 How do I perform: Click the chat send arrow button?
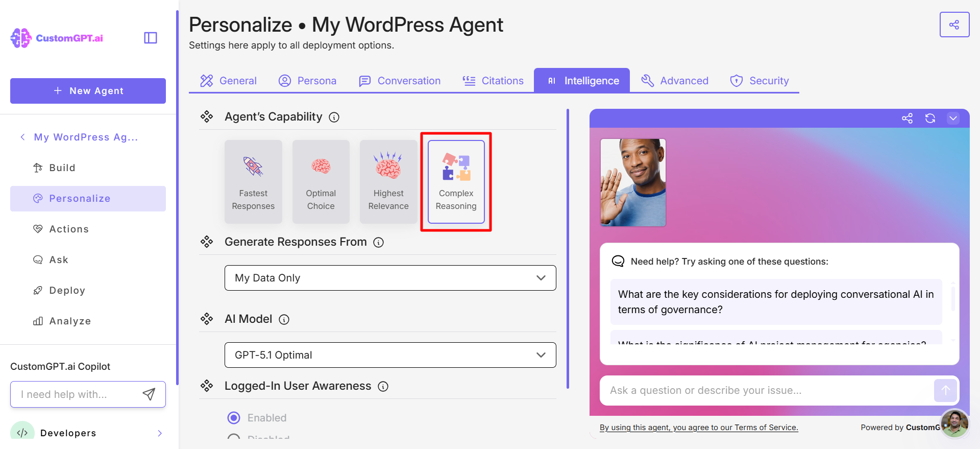click(945, 391)
